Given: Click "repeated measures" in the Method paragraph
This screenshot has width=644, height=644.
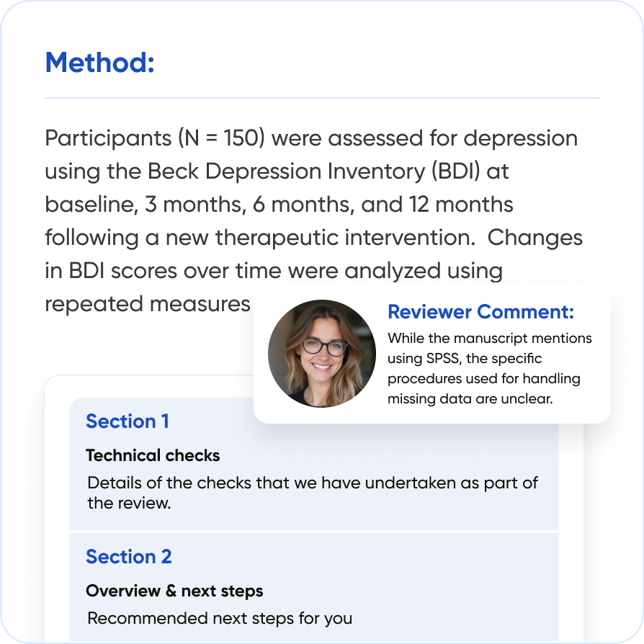Looking at the screenshot, I should pyautogui.click(x=147, y=304).
